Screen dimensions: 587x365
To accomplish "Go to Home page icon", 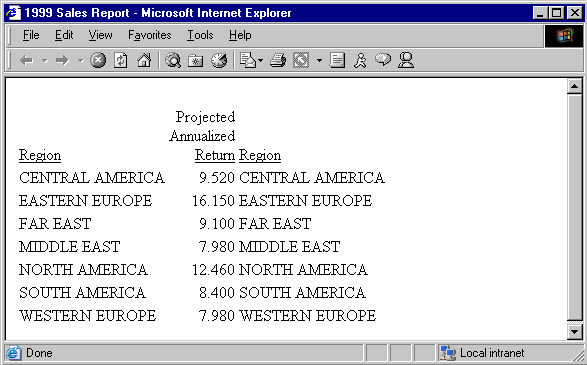I will pyautogui.click(x=144, y=60).
